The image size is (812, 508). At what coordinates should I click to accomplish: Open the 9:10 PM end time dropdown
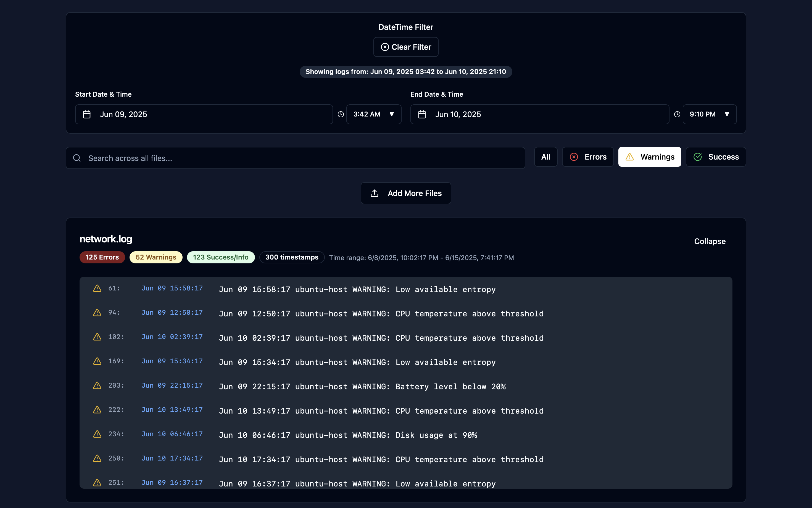point(709,114)
